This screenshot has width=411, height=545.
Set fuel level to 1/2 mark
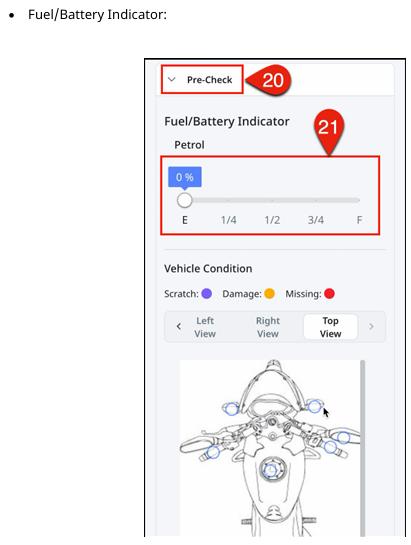pos(272,200)
